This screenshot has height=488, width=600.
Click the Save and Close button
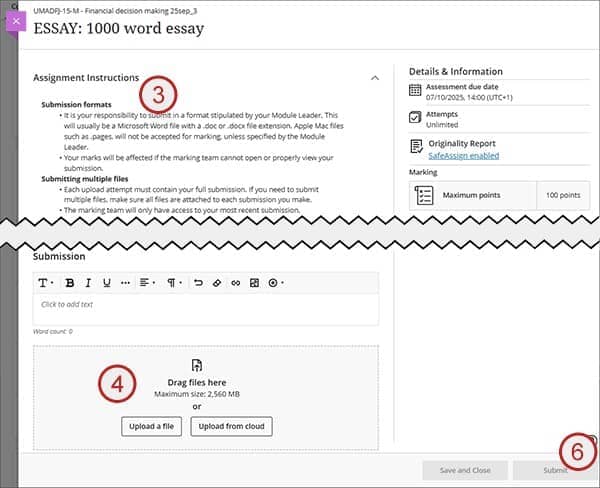point(465,470)
